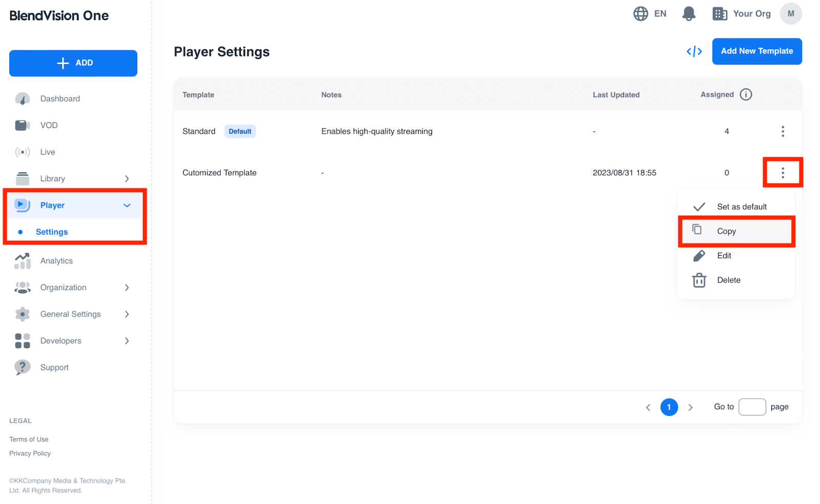Image resolution: width=820 pixels, height=504 pixels.
Task: Click the Assigned info icon
Action: point(746,95)
